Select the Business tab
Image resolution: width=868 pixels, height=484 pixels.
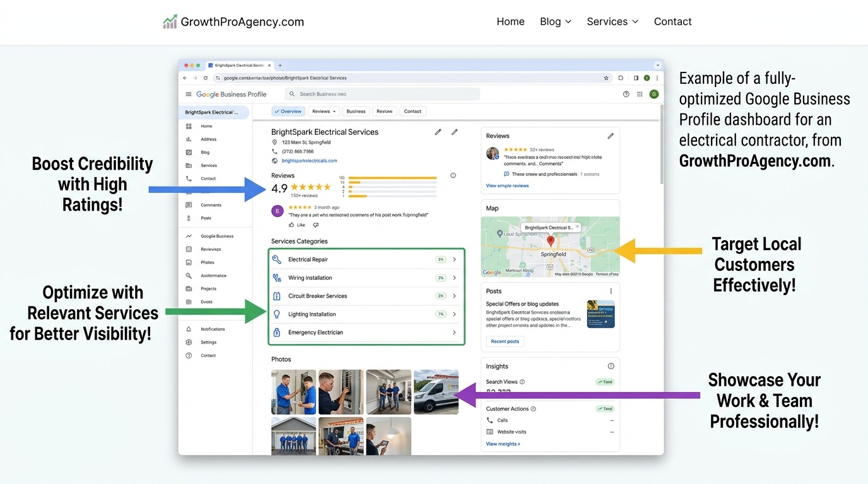[x=356, y=112]
